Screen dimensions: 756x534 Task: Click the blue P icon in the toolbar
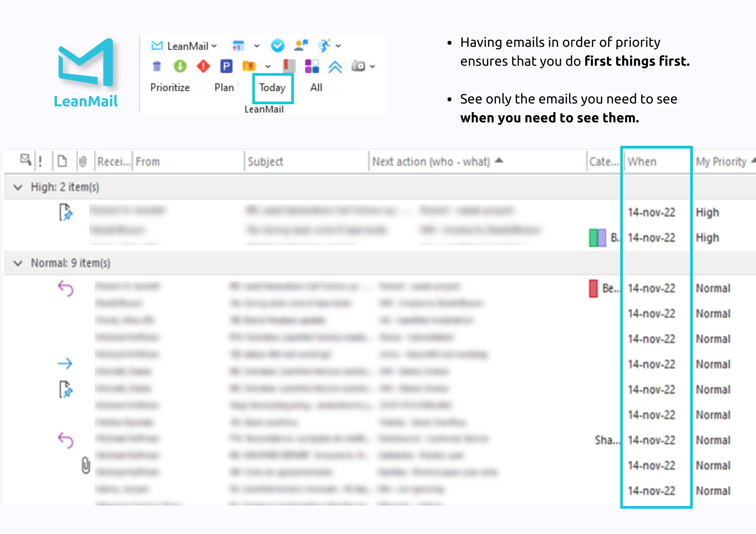point(226,66)
